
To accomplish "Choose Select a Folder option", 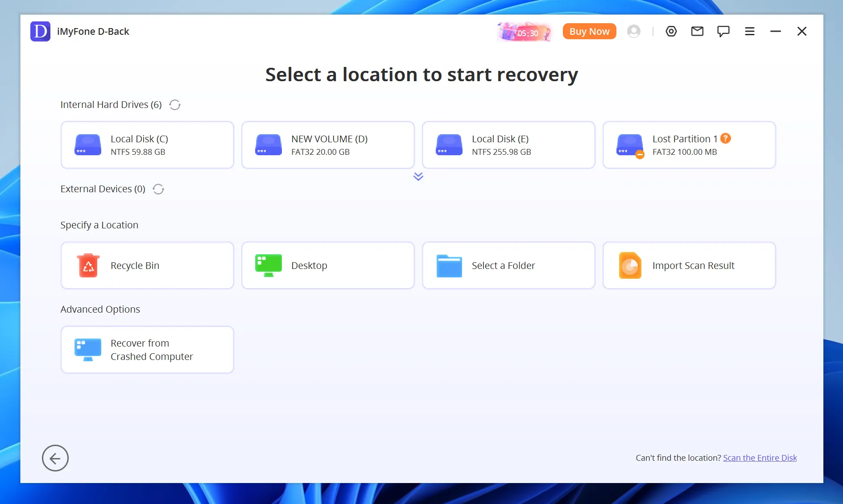I will pos(508,265).
